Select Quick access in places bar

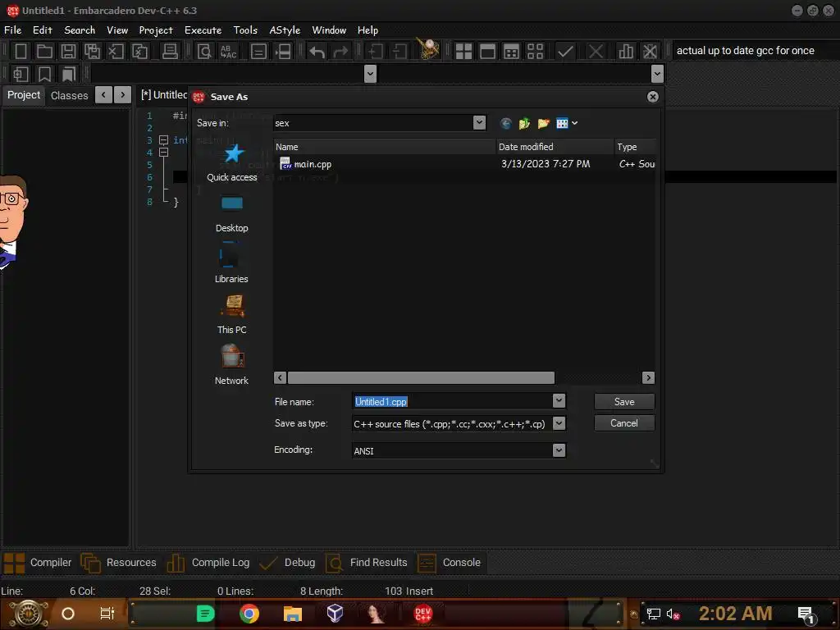pyautogui.click(x=232, y=164)
